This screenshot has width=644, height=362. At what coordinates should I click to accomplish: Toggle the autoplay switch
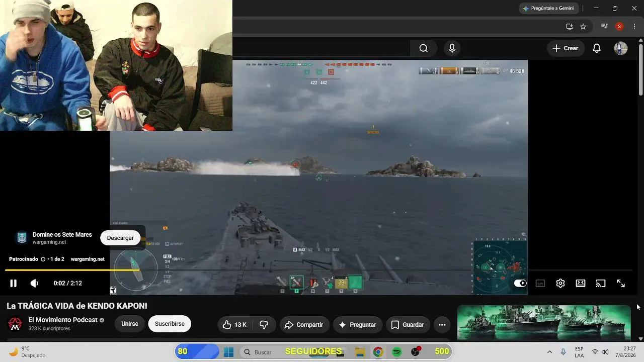520,283
